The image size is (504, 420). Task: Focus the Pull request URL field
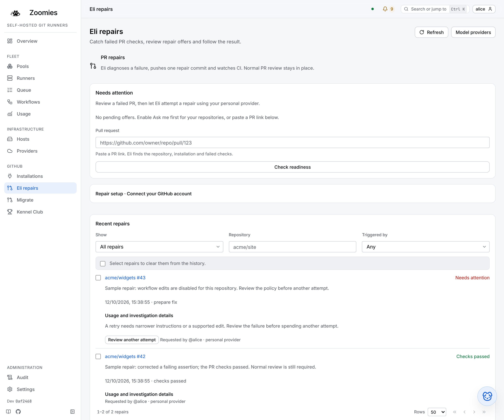pos(292,143)
